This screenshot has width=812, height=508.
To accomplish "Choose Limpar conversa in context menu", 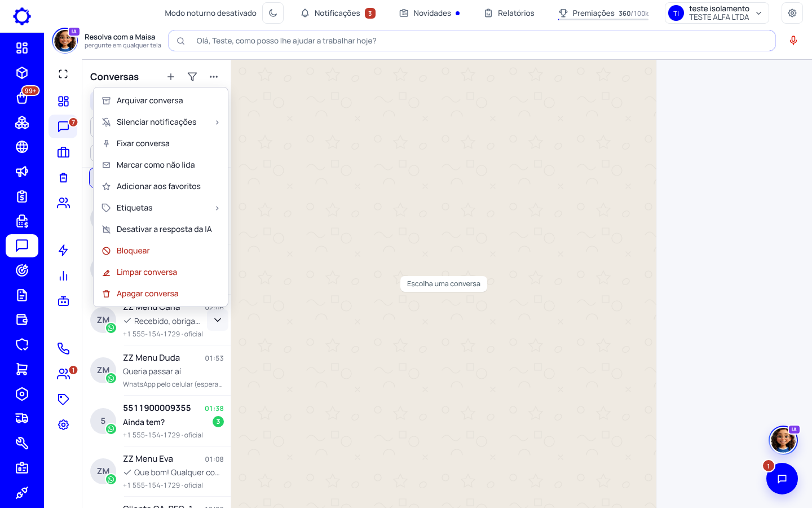I will tap(161, 272).
